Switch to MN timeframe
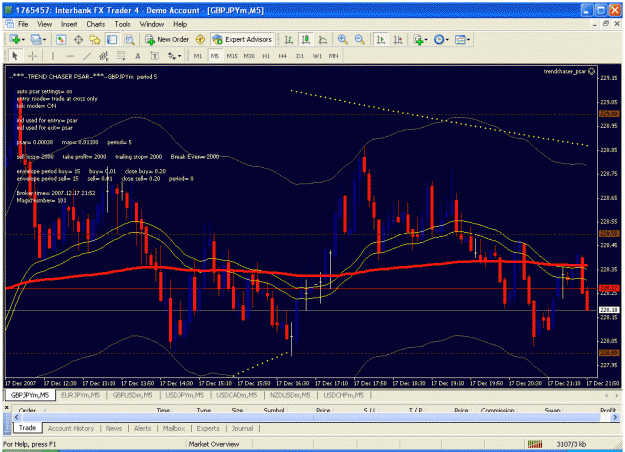This screenshot has width=625, height=452. pyautogui.click(x=334, y=56)
